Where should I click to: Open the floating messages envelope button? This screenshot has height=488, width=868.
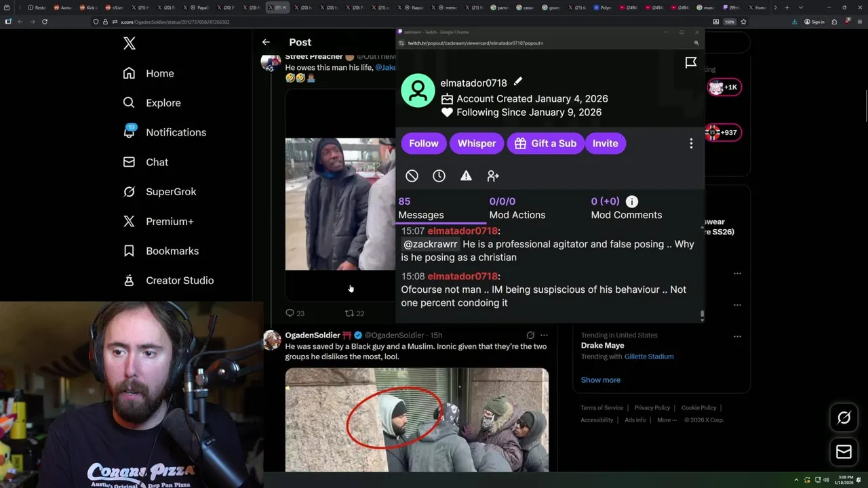tap(844, 452)
